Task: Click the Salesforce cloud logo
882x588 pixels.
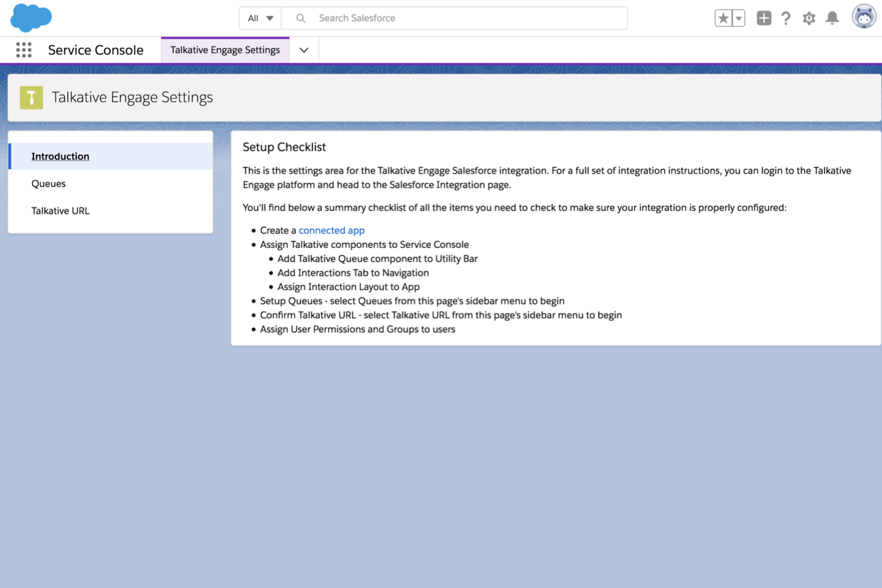Action: (x=31, y=18)
